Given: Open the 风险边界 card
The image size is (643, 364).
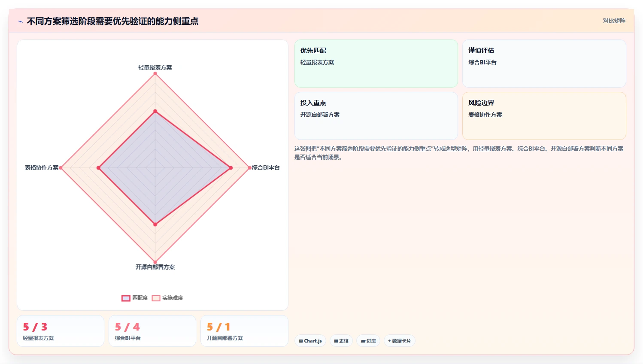Looking at the screenshot, I should [x=544, y=116].
